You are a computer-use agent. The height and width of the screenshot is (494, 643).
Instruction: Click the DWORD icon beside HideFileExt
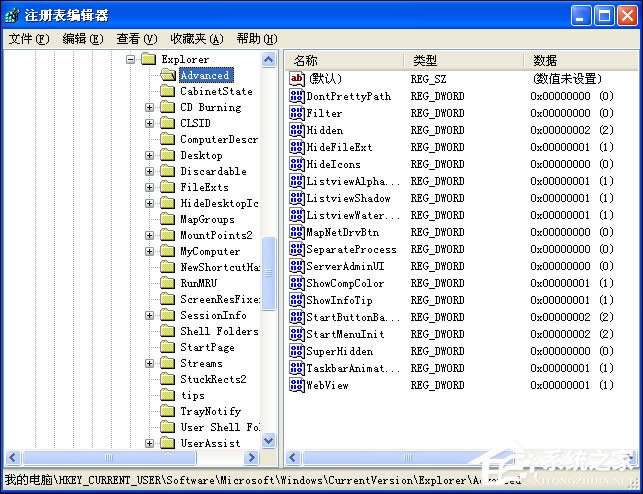pyautogui.click(x=297, y=147)
